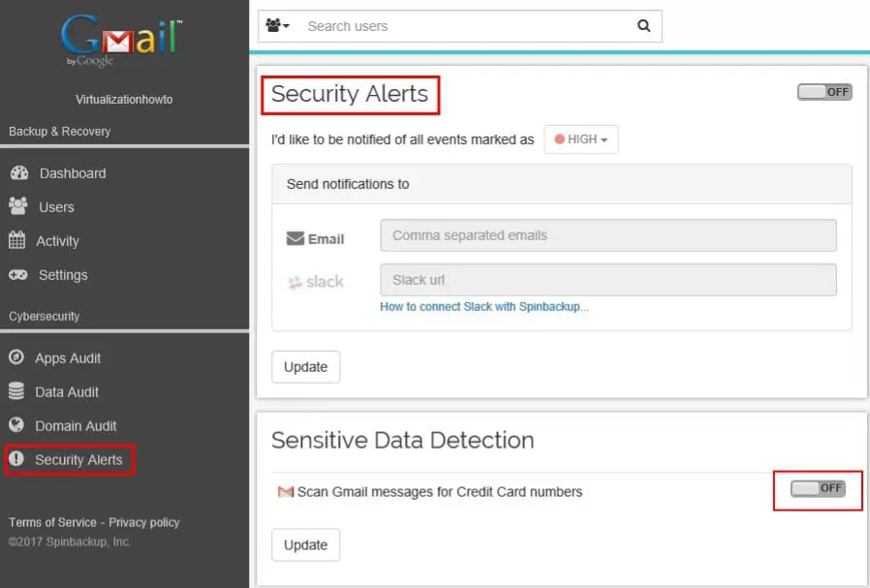Click Update under Sensitive Data Detection

305,544
